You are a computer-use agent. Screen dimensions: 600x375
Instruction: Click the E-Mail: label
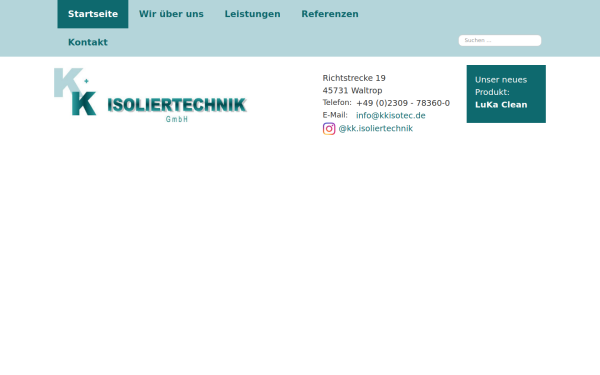(x=335, y=115)
